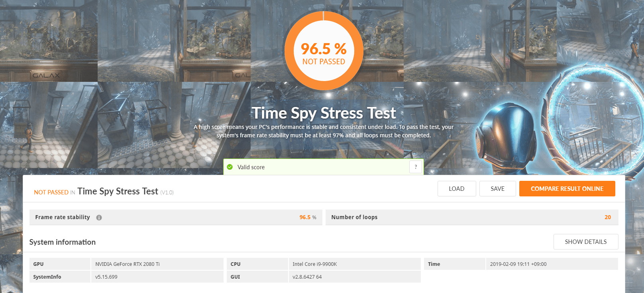Select CPU name Intel Core i9-9900K

click(315, 264)
